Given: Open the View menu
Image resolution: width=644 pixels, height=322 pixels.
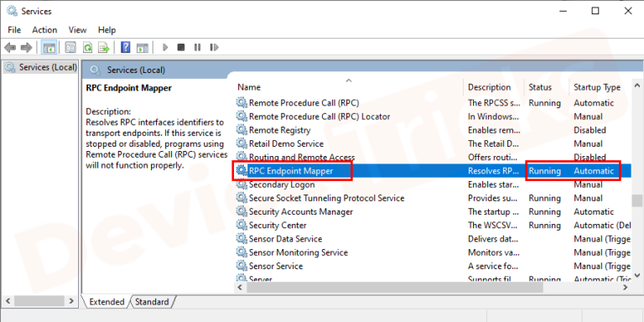Looking at the screenshot, I should tap(78, 30).
